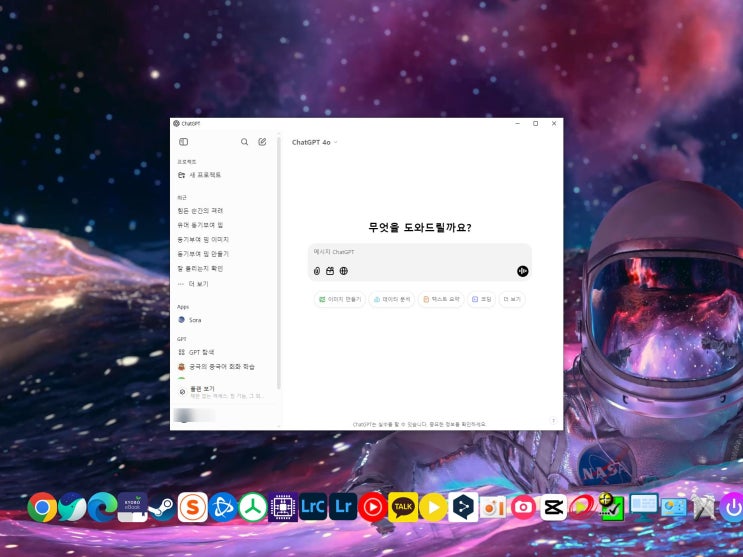
Task: Open the ChatGPT 4o model dropdown
Action: click(x=315, y=142)
